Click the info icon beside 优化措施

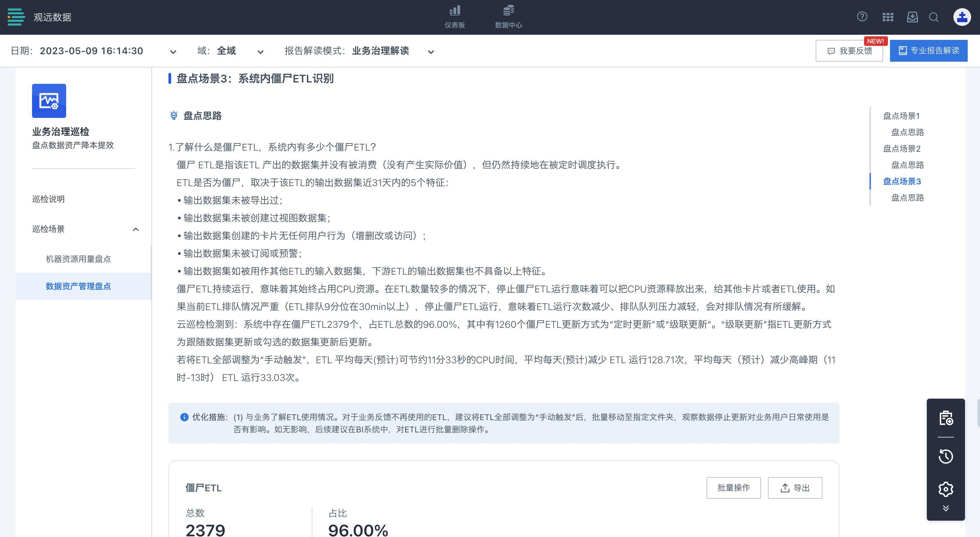[x=184, y=417]
